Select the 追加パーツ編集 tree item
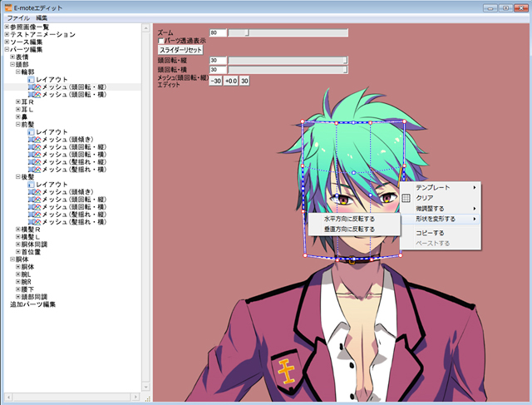The width and height of the screenshot is (532, 405). click(32, 304)
